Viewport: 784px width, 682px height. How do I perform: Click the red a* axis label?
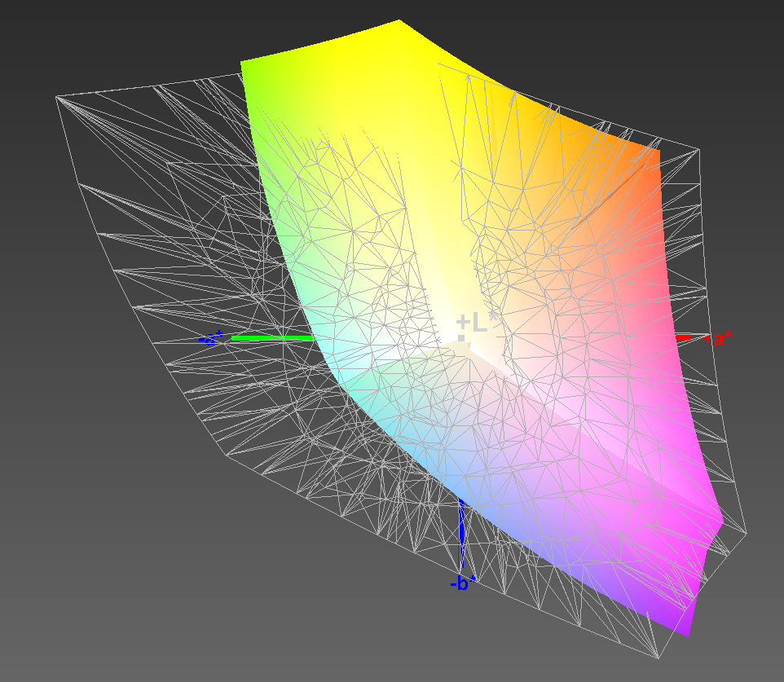pos(720,339)
